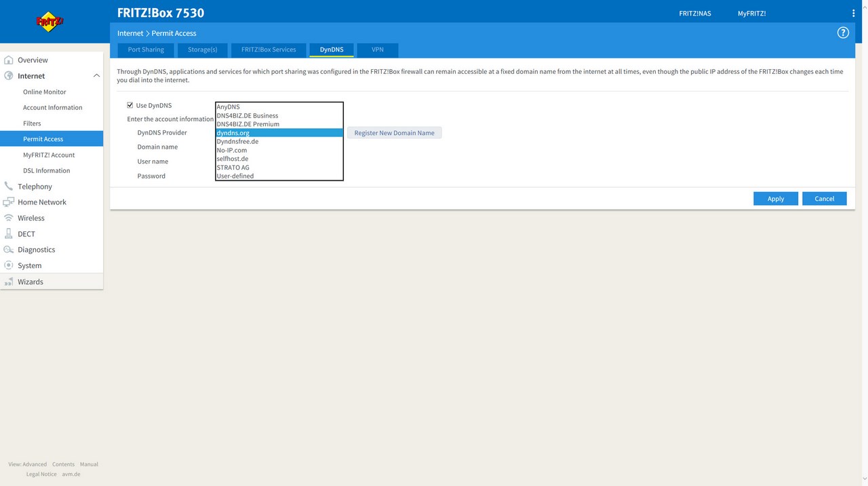Viewport: 868px width, 486px height.
Task: Pick selfhost.de from the dropdown
Action: coord(279,159)
